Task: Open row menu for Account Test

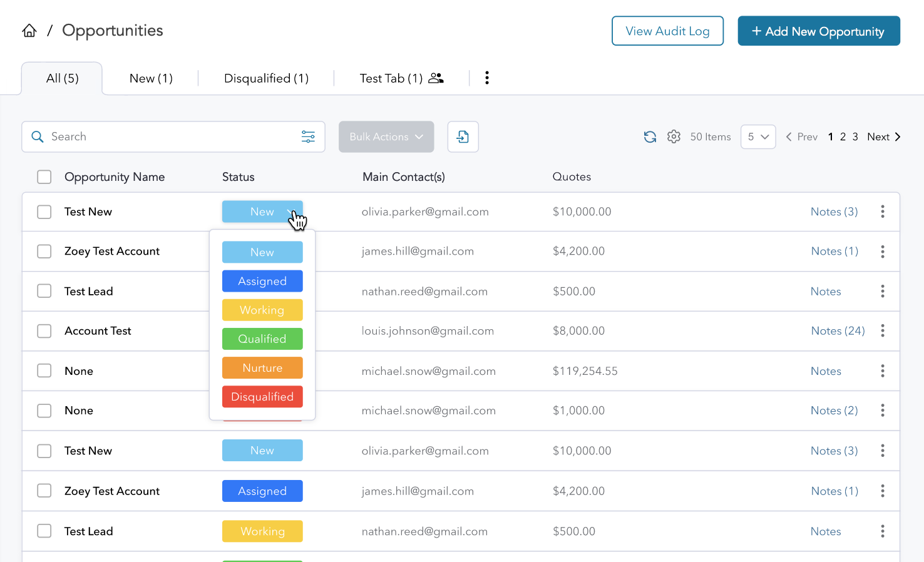Action: [x=883, y=330]
